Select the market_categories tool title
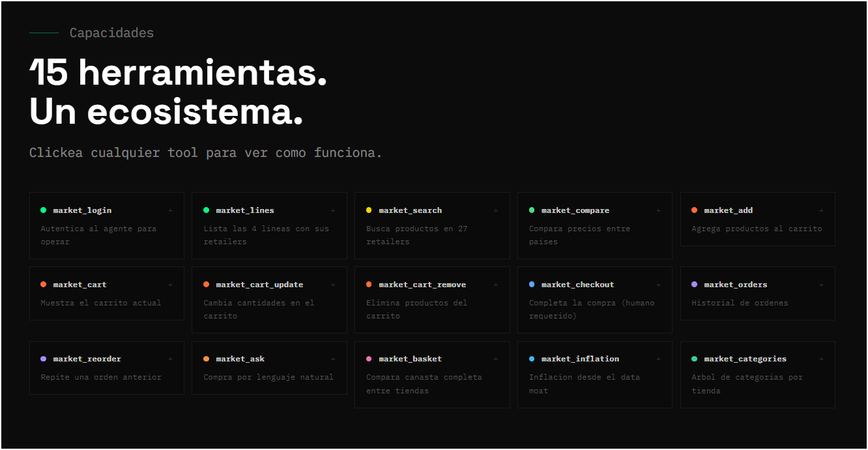Screen dimensions: 868x450 (x=745, y=359)
